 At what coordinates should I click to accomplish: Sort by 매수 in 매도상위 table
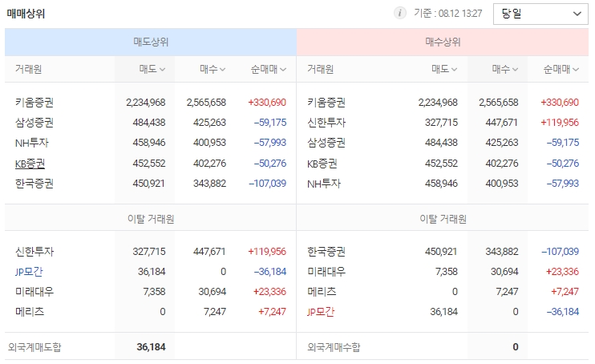click(212, 69)
